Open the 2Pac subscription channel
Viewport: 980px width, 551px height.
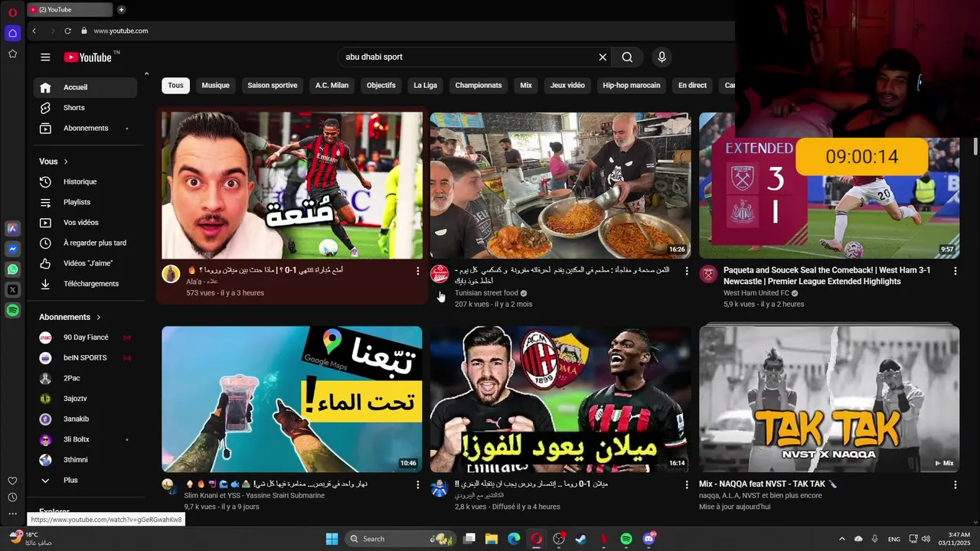click(x=85, y=378)
